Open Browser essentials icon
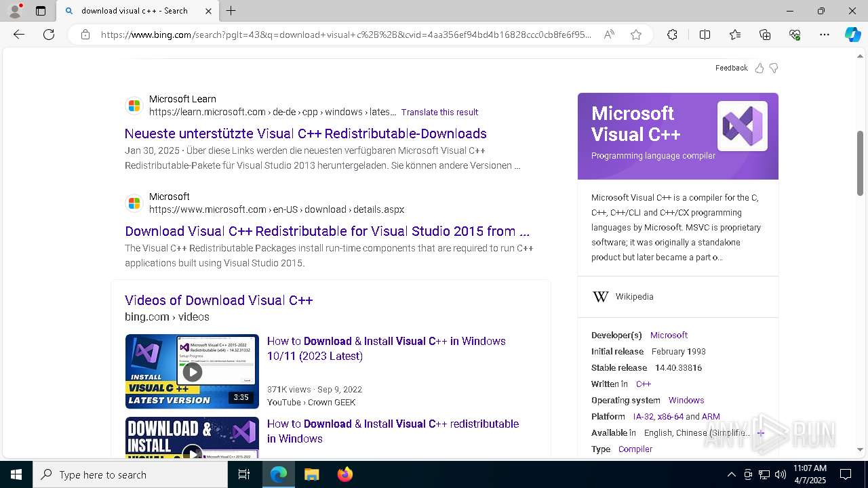 (795, 35)
